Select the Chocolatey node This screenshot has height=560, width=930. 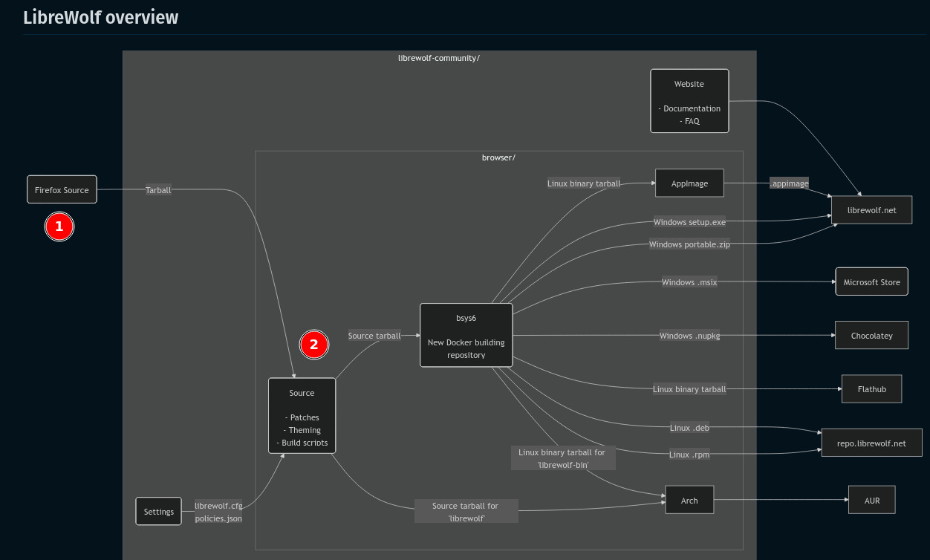(x=871, y=336)
